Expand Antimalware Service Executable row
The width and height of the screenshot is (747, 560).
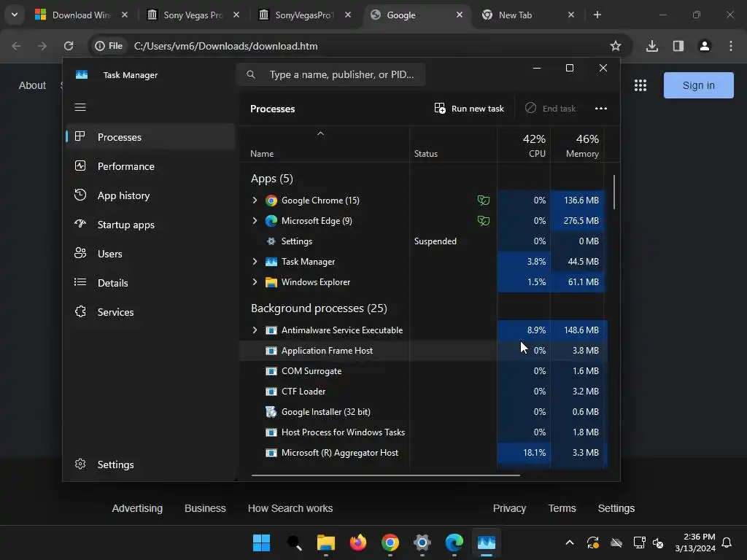tap(255, 330)
